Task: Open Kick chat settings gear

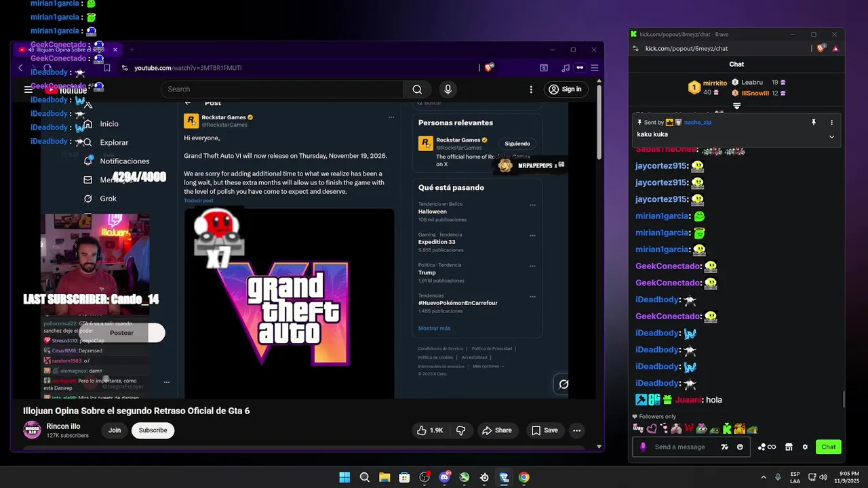Action: tap(805, 447)
